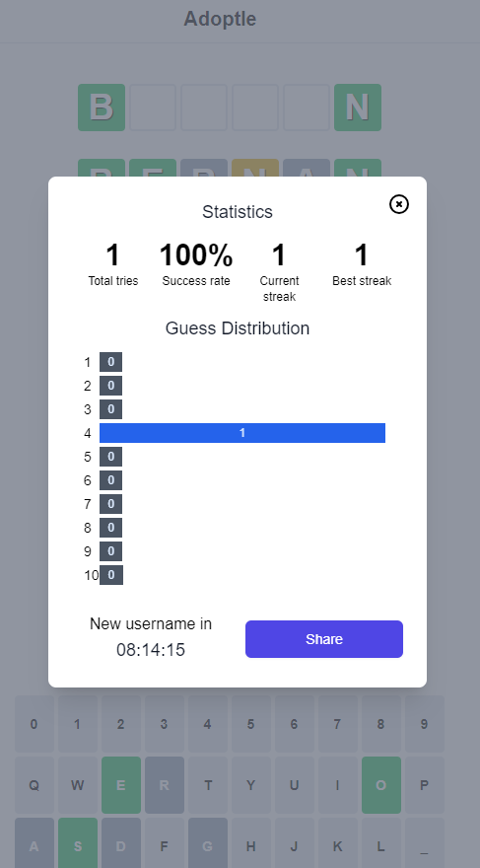Tap the Q key on keyboard

(34, 785)
